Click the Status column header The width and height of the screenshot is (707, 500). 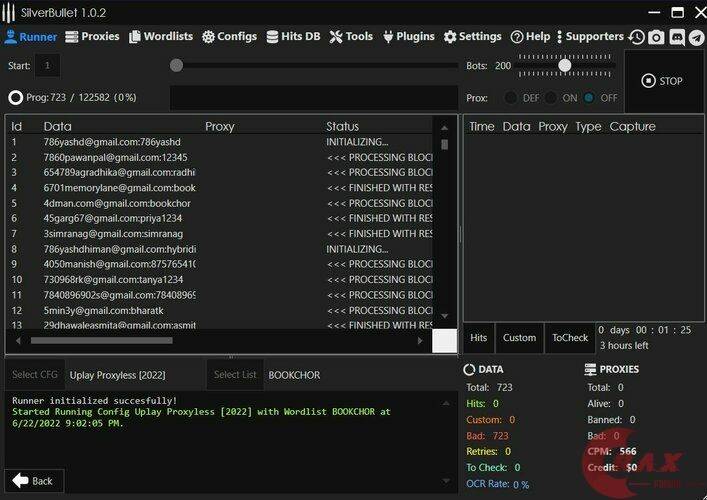343,126
